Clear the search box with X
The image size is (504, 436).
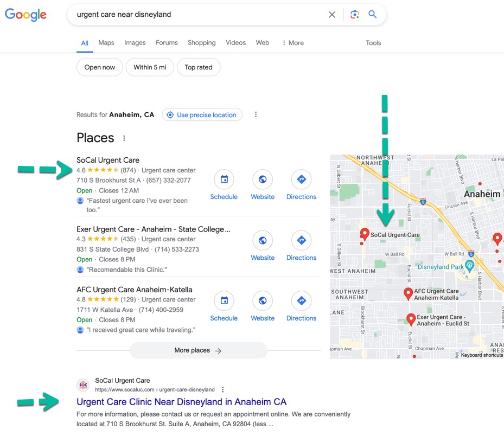tap(332, 15)
